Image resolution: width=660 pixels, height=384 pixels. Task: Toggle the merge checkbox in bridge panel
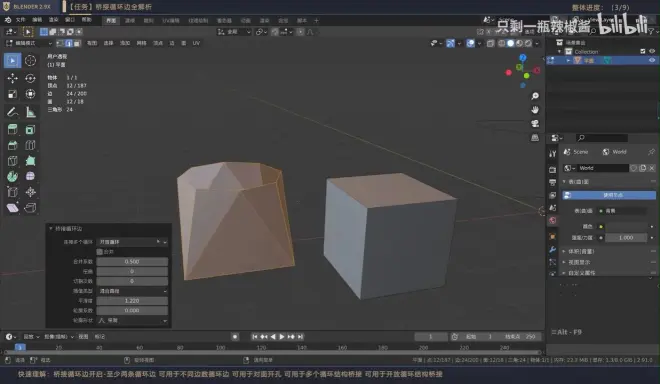click(x=100, y=252)
